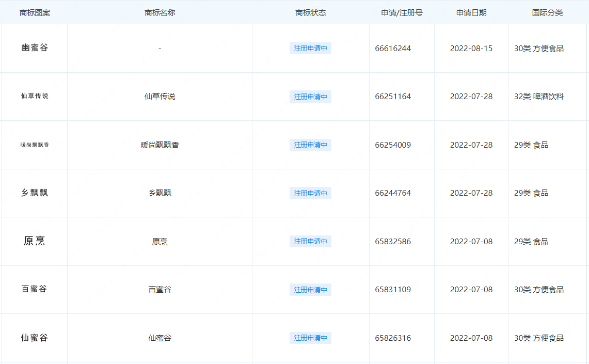Viewport: 589px width, 364px height.
Task: Select application number 65826316
Action: pos(393,338)
